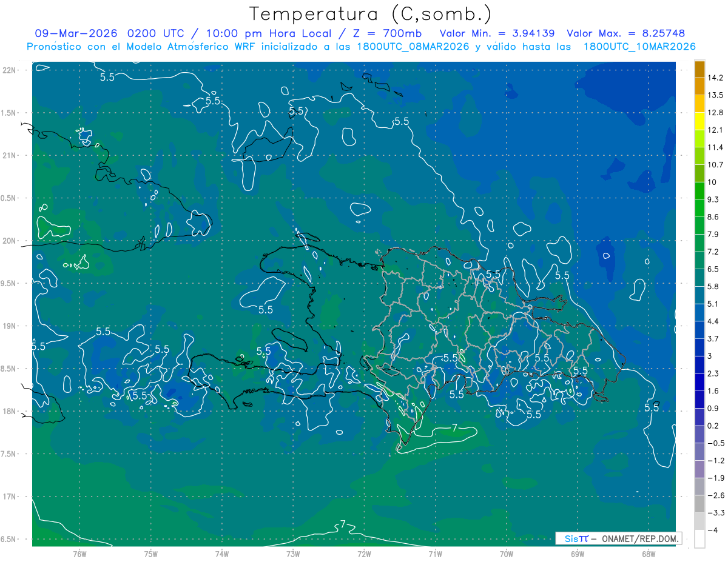Click the "22N" latitude axis label
This screenshot has width=728, height=562.
(x=9, y=70)
